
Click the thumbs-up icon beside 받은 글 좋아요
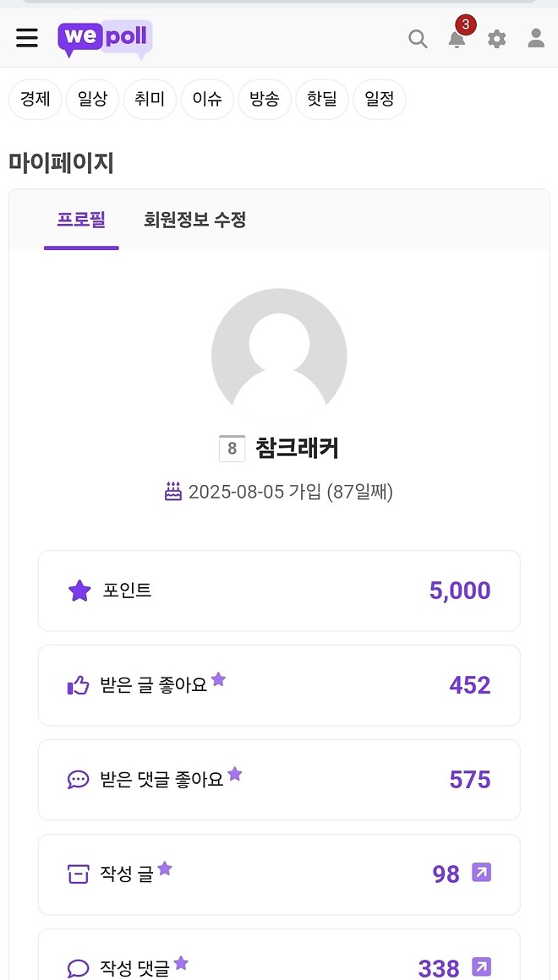pos(78,685)
